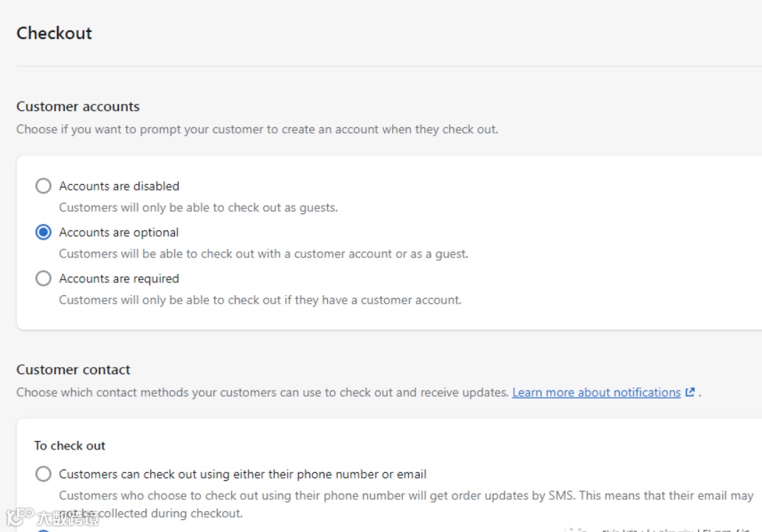Choose the 'Accounts are optional' radio option
This screenshot has width=762, height=532.
43,233
